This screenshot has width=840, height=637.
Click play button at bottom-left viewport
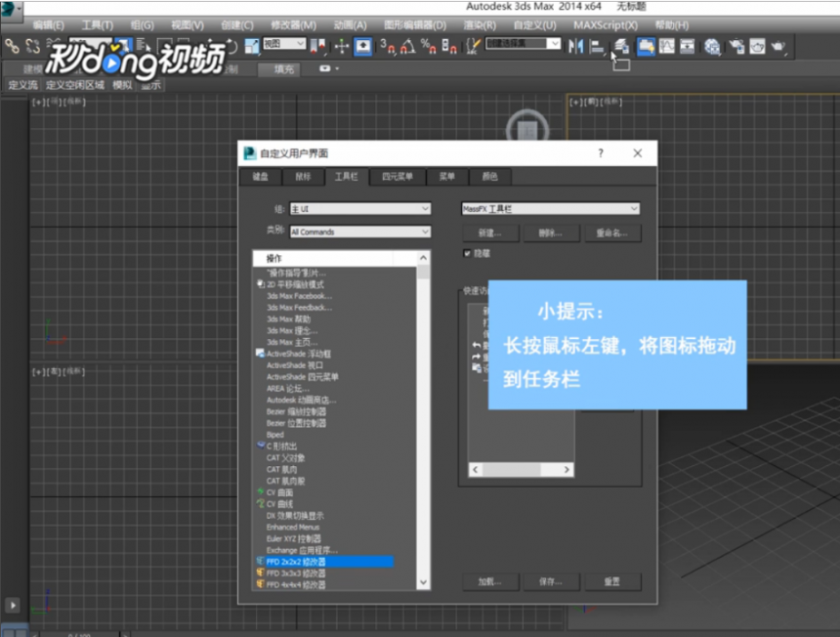[13, 605]
